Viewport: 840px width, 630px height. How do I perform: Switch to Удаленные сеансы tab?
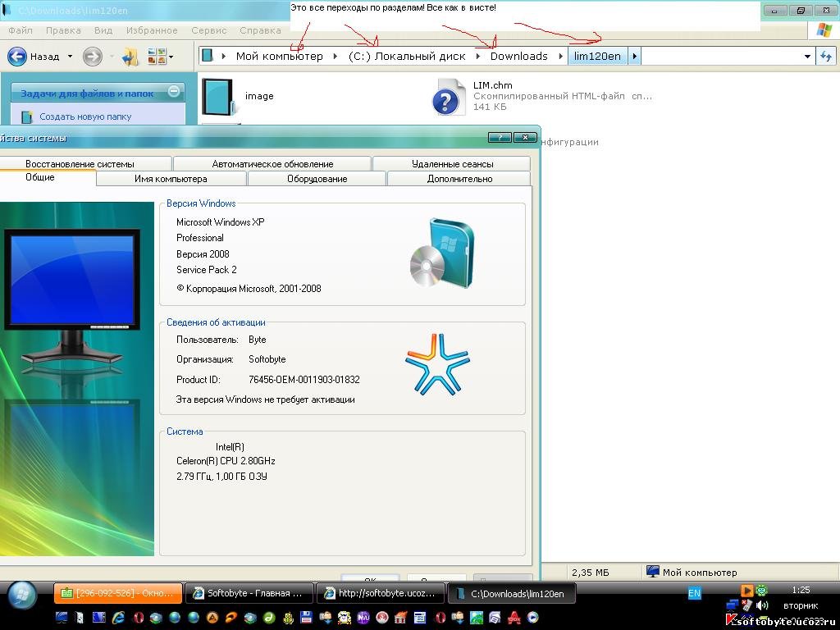click(452, 164)
